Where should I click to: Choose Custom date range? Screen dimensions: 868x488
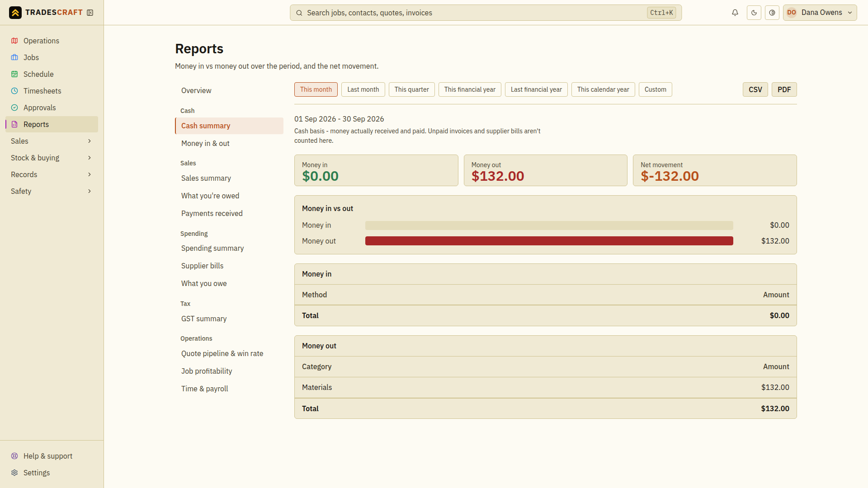tap(655, 89)
